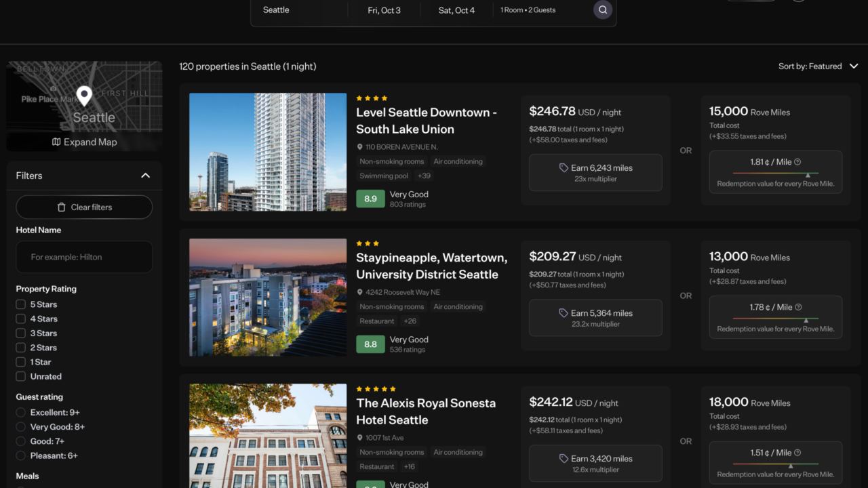
Task: Click location pin next to 110 Boren Avenue
Action: pyautogui.click(x=360, y=147)
